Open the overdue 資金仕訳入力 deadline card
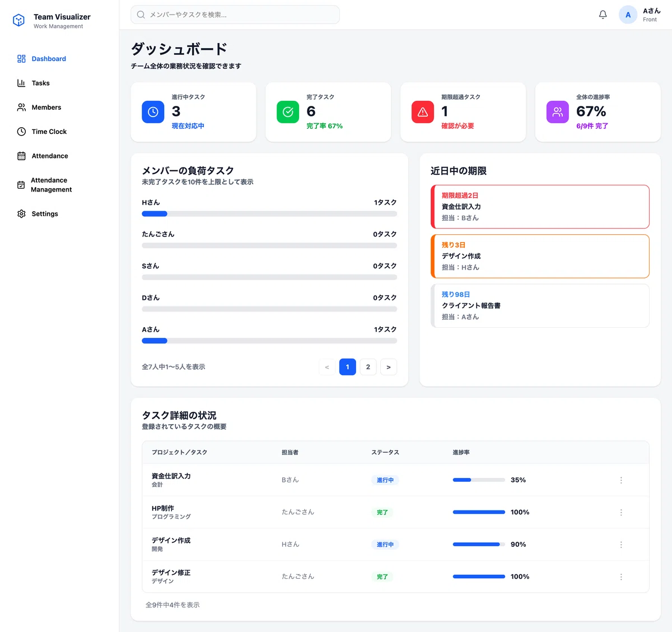This screenshot has height=632, width=672. pos(540,207)
